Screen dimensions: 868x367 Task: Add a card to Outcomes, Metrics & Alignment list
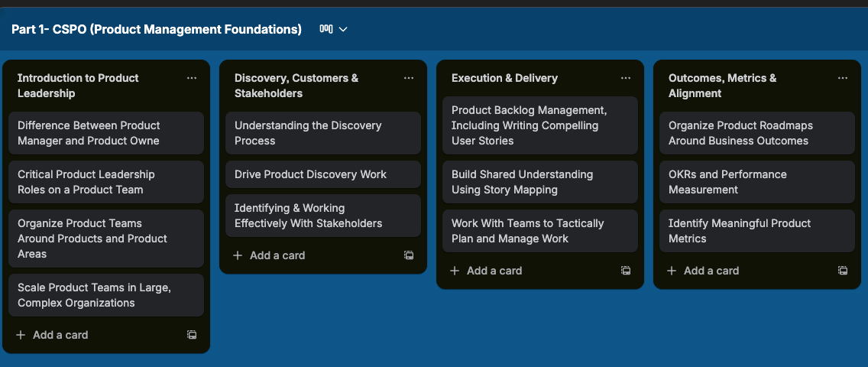[703, 271]
